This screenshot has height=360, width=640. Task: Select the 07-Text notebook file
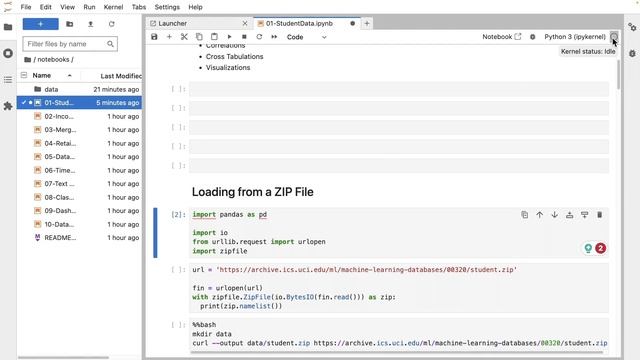(80, 184)
